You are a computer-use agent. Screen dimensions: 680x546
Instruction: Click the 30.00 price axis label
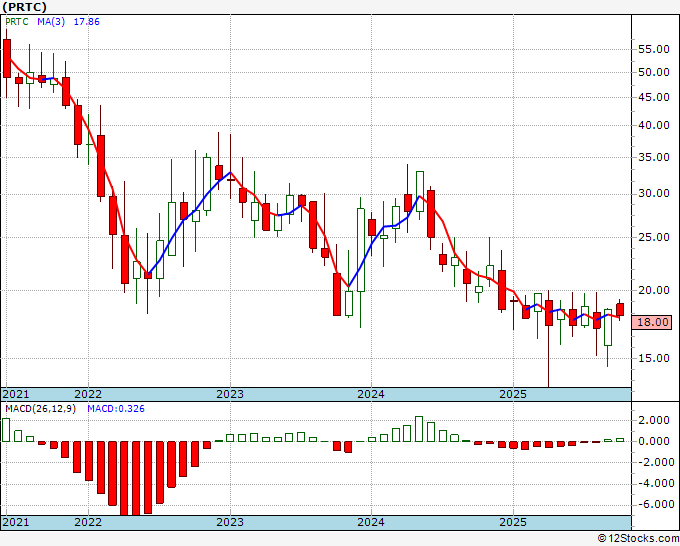(x=654, y=193)
